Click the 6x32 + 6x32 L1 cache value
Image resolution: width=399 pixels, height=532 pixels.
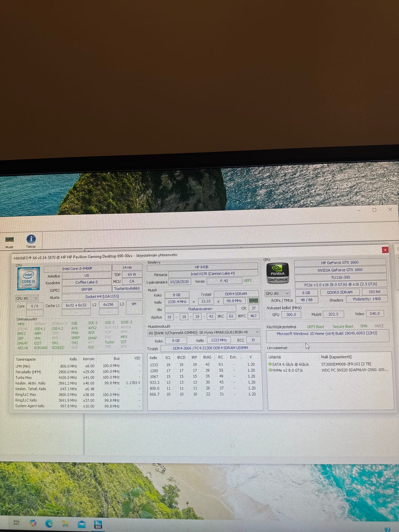click(x=76, y=305)
